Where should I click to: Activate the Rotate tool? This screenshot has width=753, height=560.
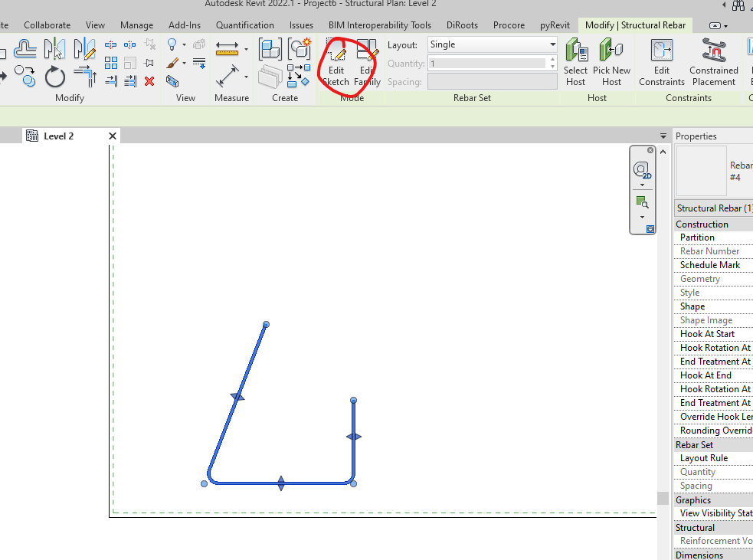click(54, 77)
